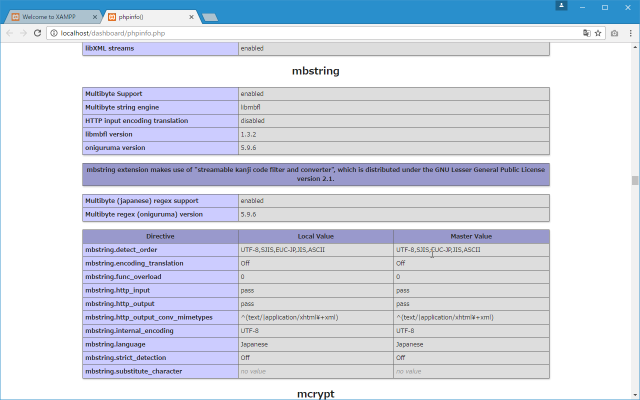
Task: Reload the phpinfo page
Action: pos(38,33)
